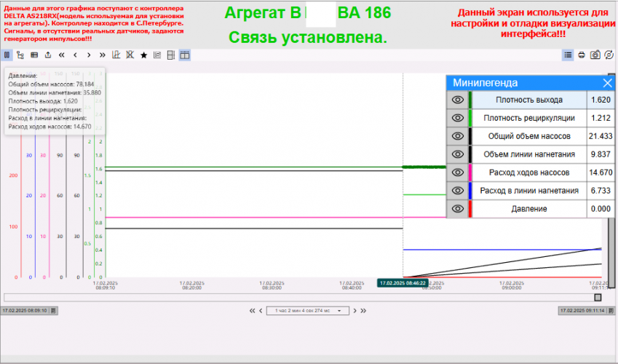Click the data table view icon
The height and width of the screenshot is (364, 618).
coord(34,55)
